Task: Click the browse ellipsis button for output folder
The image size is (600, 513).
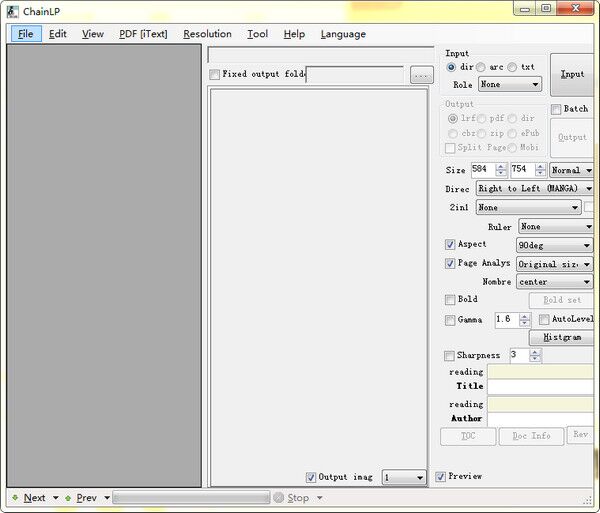Action: click(x=421, y=75)
